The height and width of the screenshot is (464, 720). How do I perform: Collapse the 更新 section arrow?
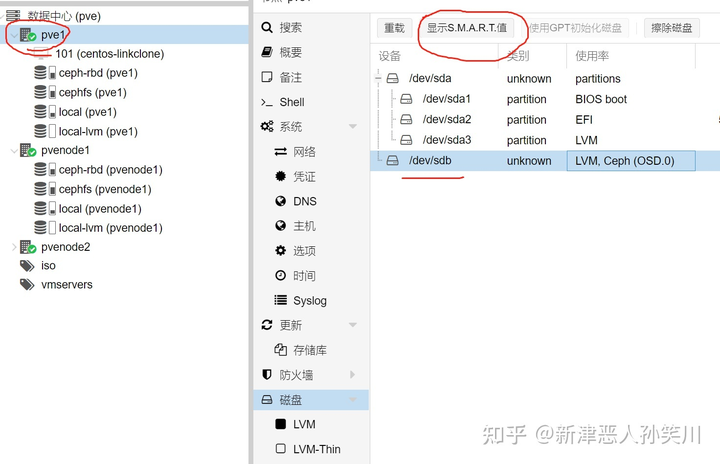(x=353, y=325)
